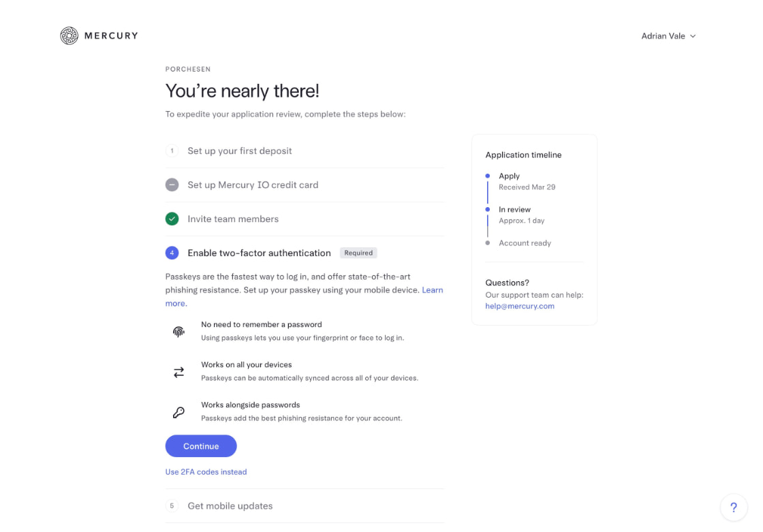Select Passkeys add the best phishing resistance text

click(302, 419)
